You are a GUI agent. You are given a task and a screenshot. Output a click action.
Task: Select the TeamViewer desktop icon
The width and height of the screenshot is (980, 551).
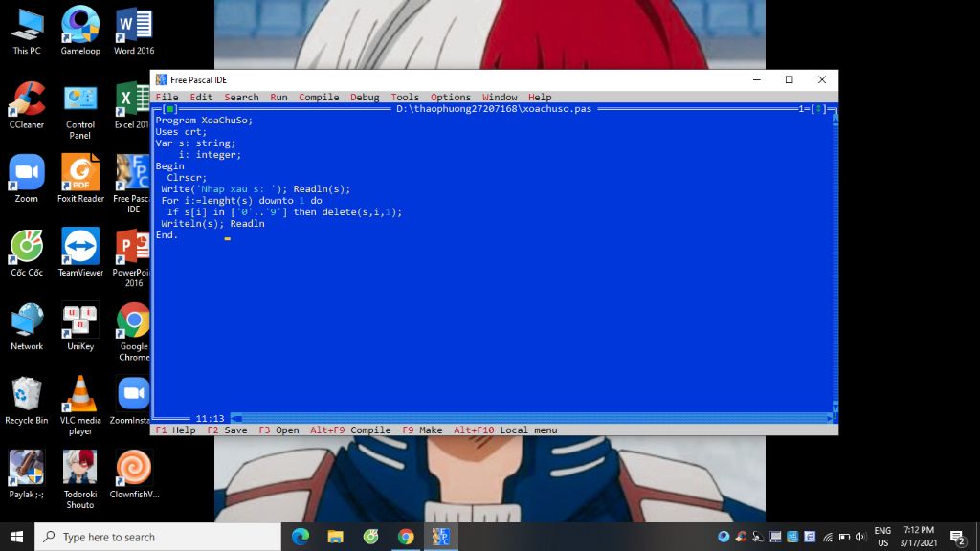tap(80, 253)
